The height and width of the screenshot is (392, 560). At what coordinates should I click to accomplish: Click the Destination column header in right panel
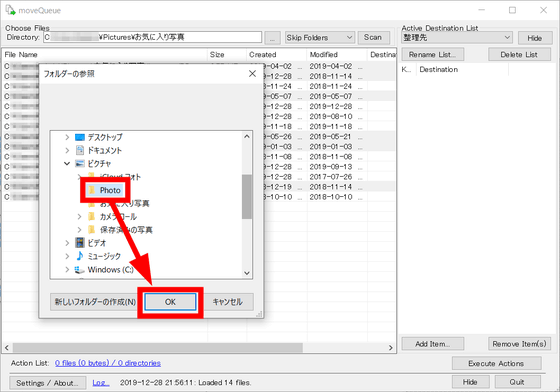tap(462, 70)
